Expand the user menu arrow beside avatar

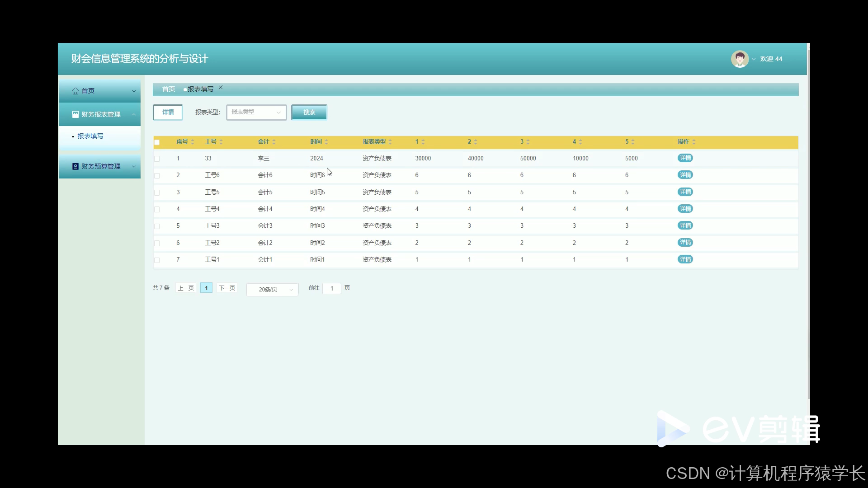tap(754, 59)
